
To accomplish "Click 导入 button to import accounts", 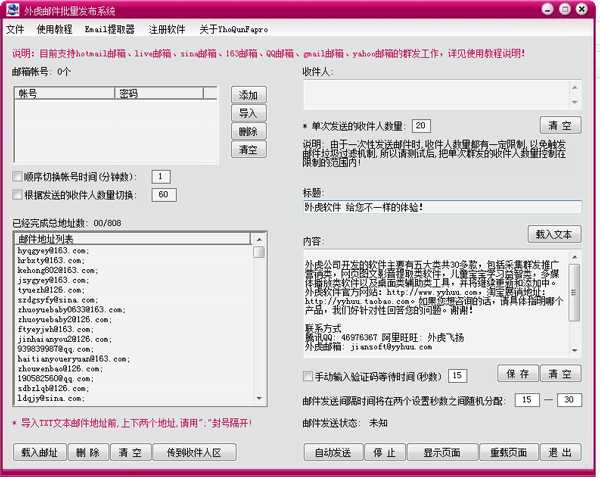I will 248,114.
